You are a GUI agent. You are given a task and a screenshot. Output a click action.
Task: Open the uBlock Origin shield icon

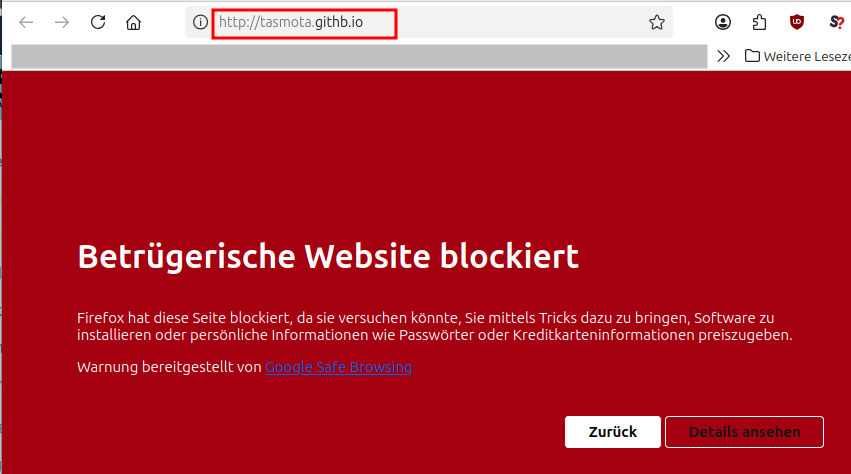point(797,22)
